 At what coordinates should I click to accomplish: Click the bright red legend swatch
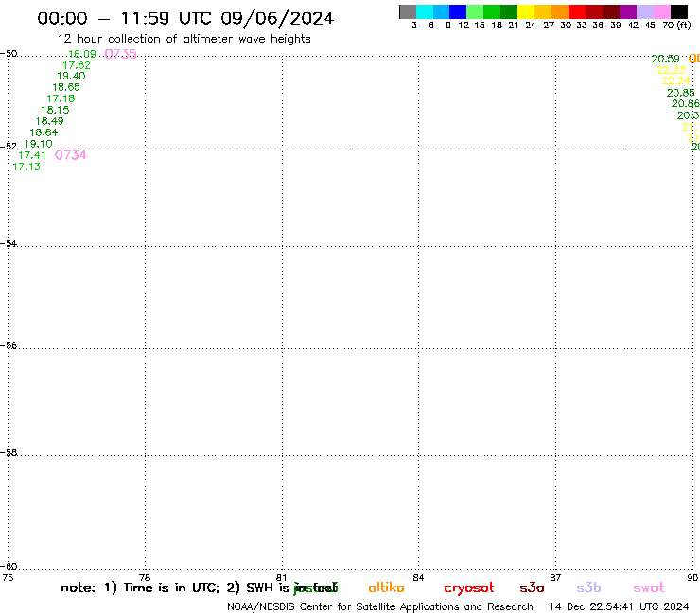click(x=577, y=11)
